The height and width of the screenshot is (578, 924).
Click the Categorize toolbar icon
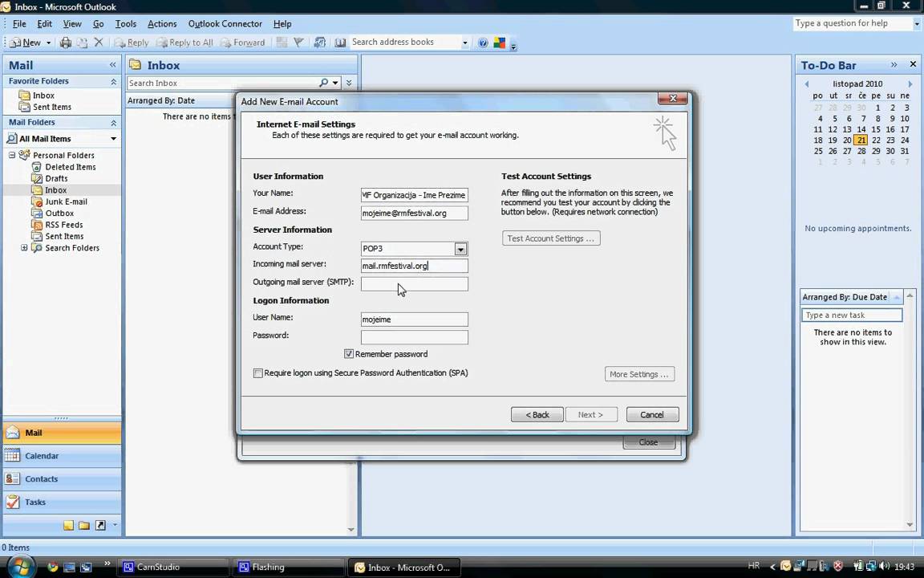(282, 43)
